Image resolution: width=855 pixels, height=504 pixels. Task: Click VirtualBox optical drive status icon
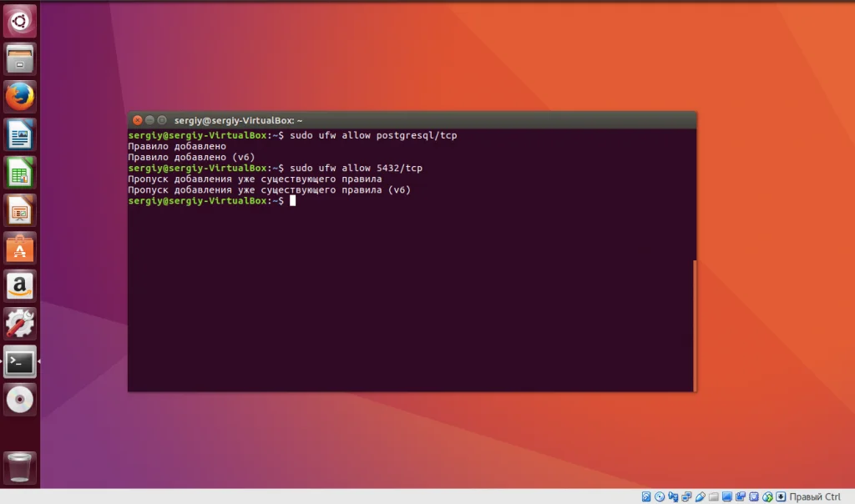660,496
